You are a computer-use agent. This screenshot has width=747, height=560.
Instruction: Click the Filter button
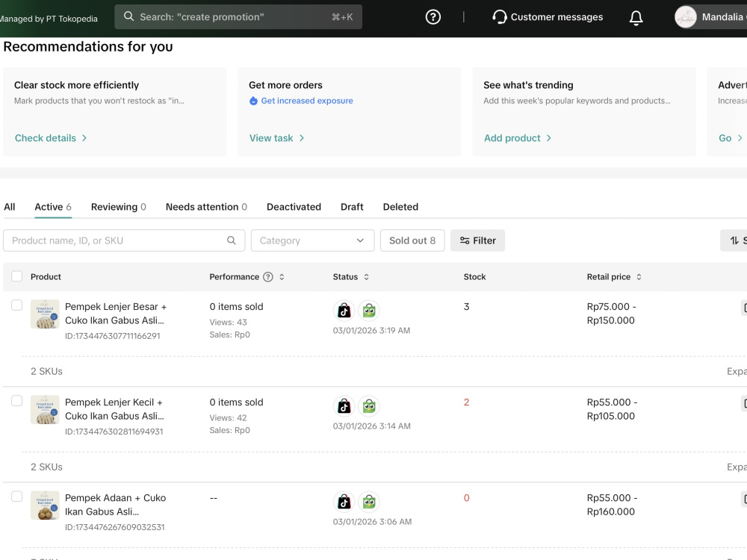click(x=477, y=240)
